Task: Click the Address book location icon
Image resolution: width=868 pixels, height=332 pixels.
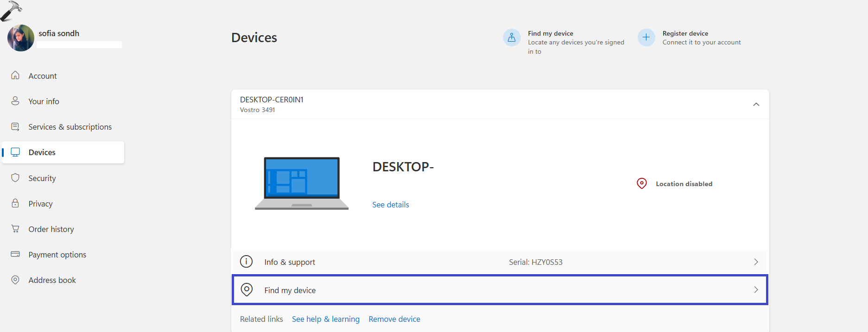Action: [15, 280]
